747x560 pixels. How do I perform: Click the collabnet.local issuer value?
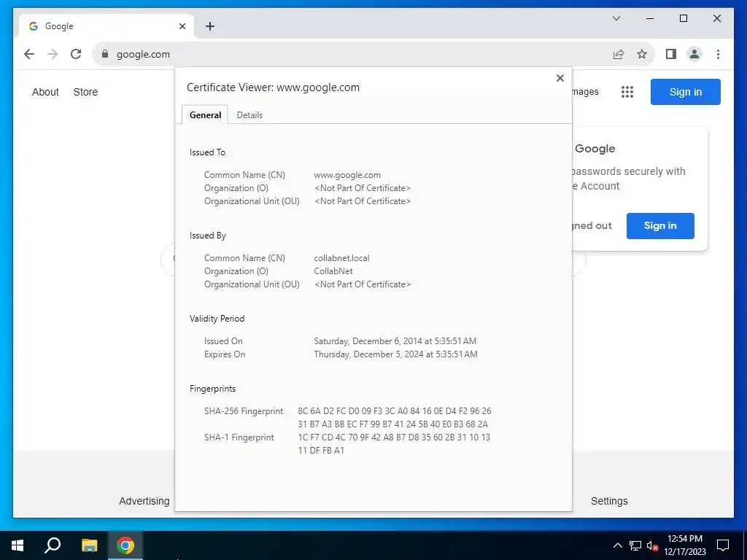341,258
